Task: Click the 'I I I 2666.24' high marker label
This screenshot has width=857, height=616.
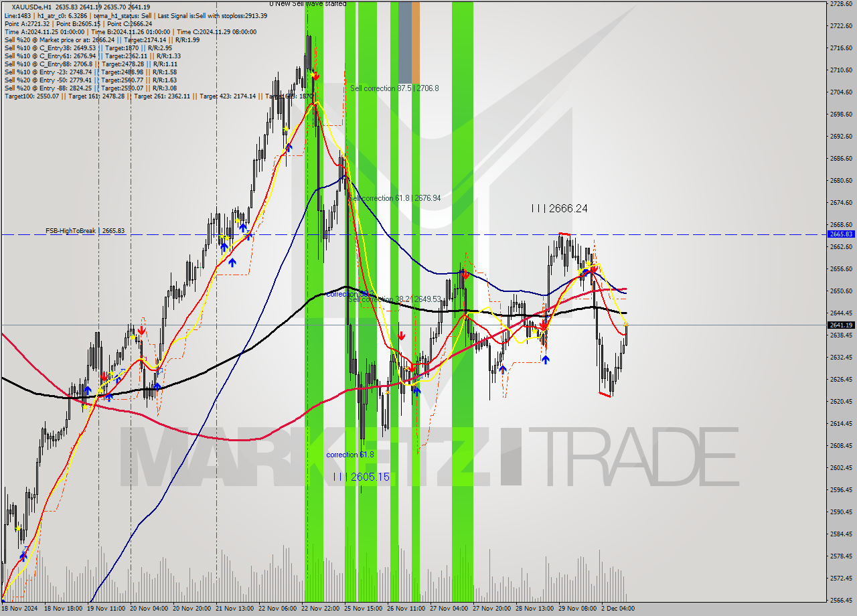Action: tap(560, 209)
